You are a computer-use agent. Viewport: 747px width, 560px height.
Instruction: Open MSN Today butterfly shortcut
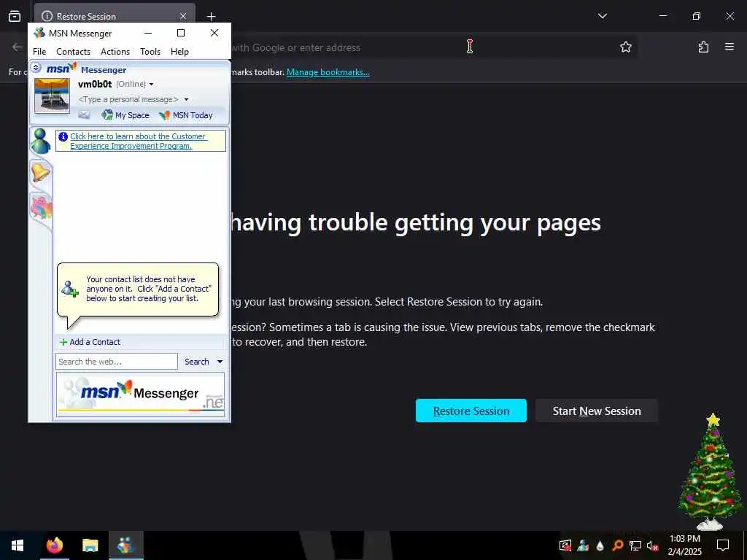pos(186,115)
